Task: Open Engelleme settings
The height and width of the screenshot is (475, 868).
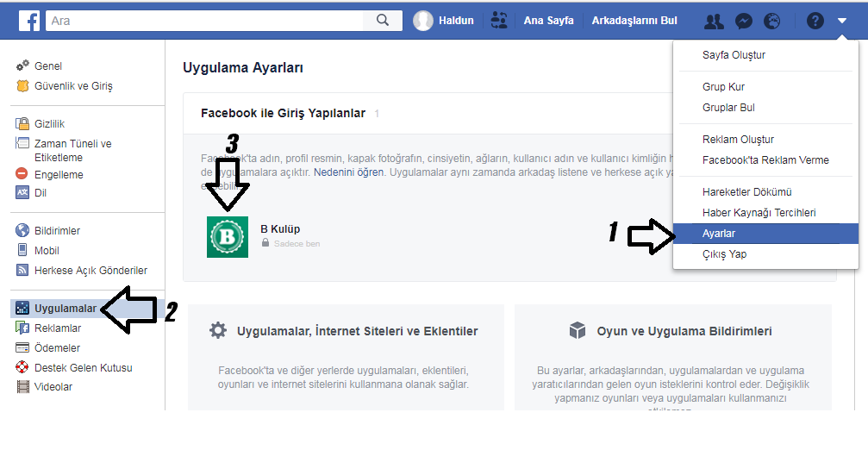Action: coord(59,174)
